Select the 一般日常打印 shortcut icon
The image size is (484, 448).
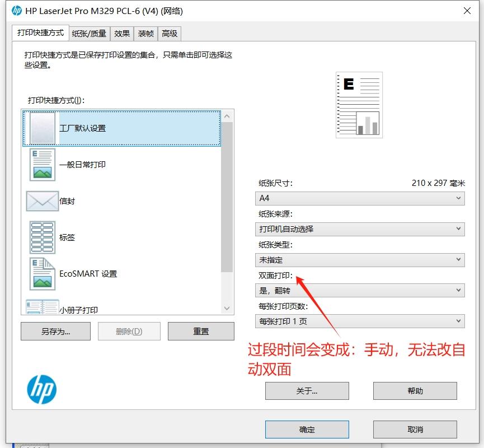43,165
